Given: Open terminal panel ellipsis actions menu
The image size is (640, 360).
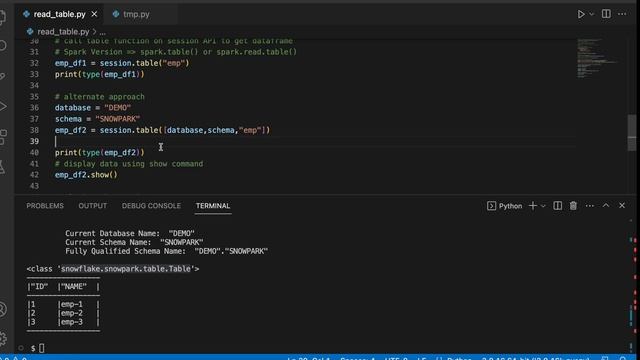Looking at the screenshot, I should pyautogui.click(x=590, y=206).
